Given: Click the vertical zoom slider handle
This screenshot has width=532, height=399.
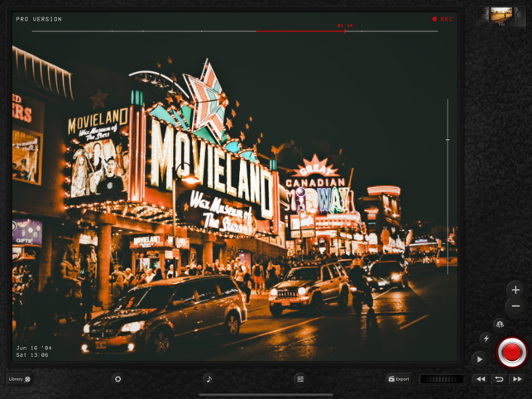Looking at the screenshot, I should point(448,140).
